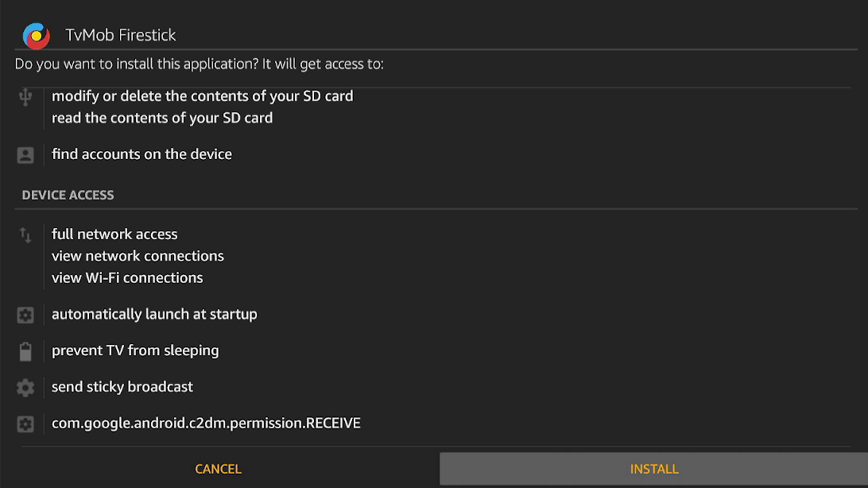
Task: Click the c2dm permission settings icon
Action: [x=25, y=424]
